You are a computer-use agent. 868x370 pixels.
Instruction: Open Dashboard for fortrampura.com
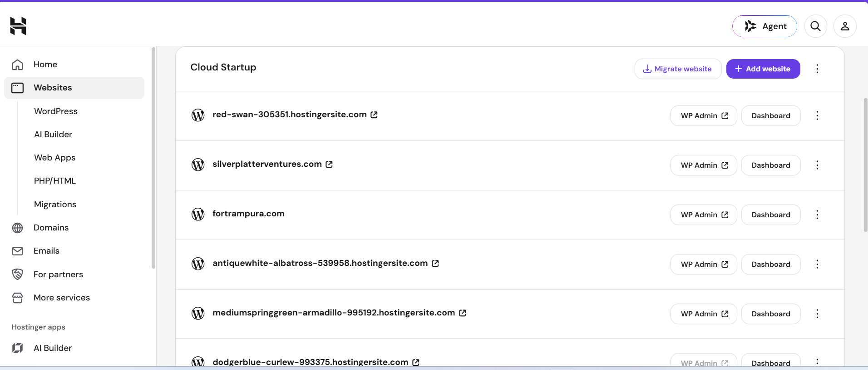(x=771, y=215)
